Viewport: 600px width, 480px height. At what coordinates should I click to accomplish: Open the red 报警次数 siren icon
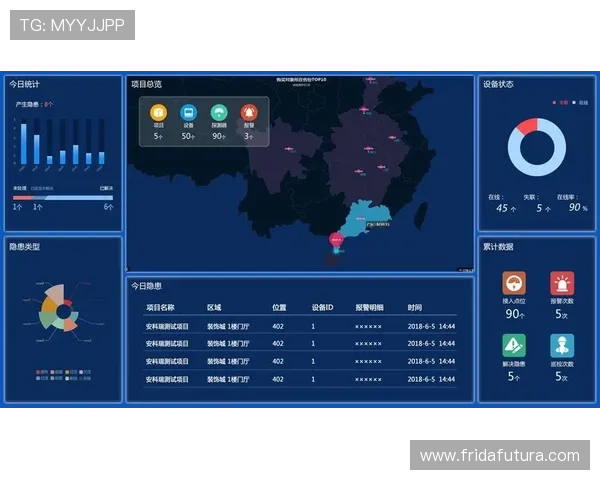point(562,283)
